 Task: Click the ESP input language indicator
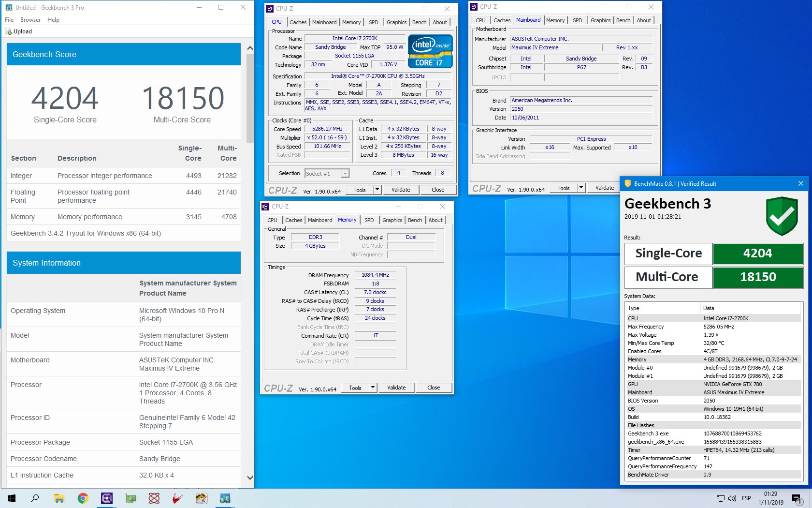[746, 498]
